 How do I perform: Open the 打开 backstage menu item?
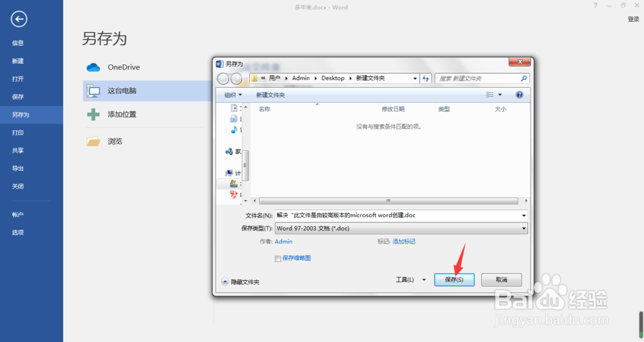(17, 79)
